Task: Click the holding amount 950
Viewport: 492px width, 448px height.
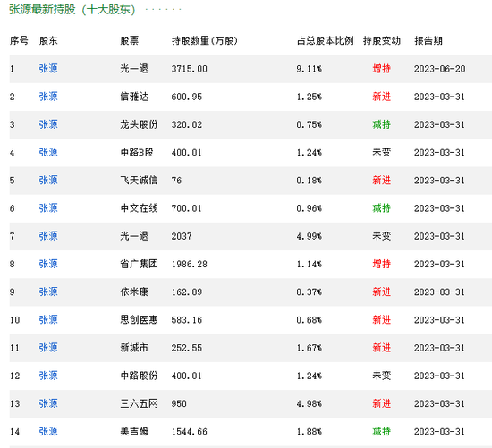Action: pyautogui.click(x=179, y=404)
